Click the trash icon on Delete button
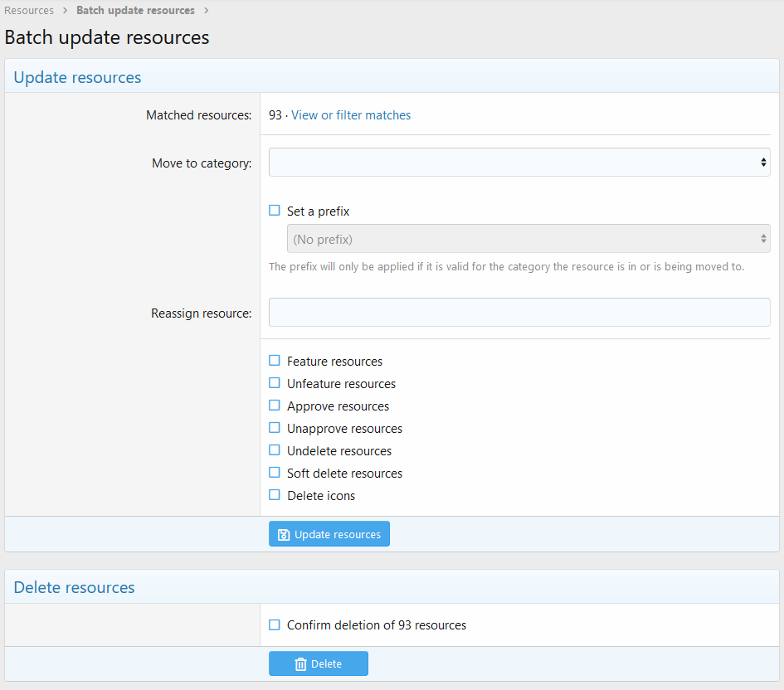 click(300, 664)
